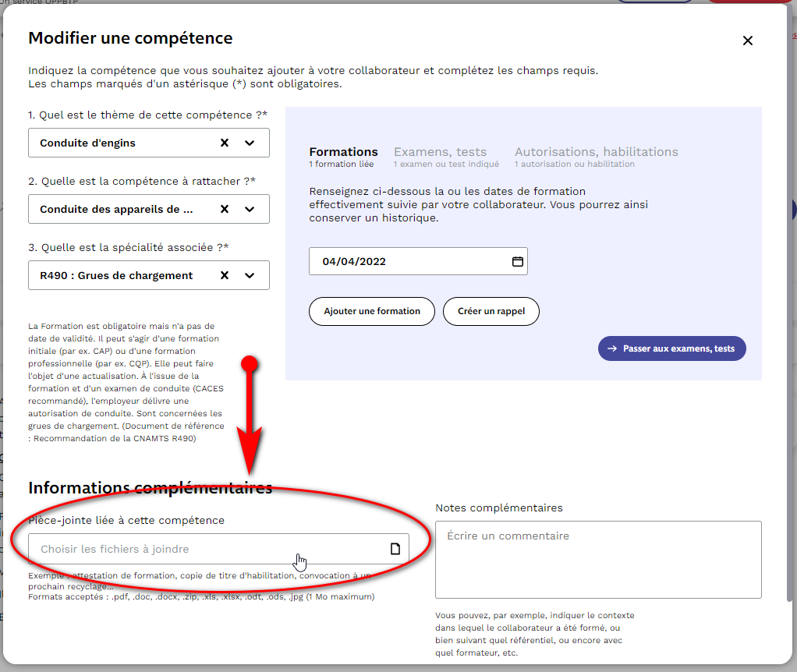The height and width of the screenshot is (672, 797).
Task: Switch to the 'Examens, tests' tab
Action: tap(440, 152)
